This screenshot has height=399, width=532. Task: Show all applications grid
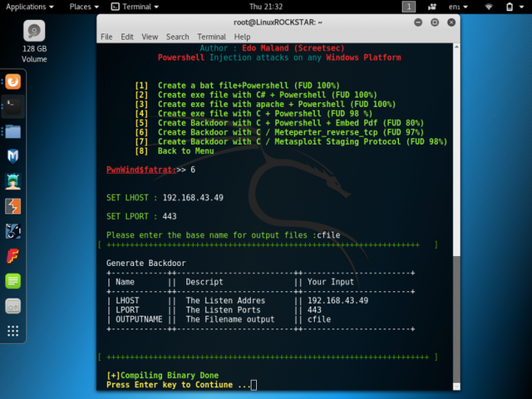(x=13, y=331)
